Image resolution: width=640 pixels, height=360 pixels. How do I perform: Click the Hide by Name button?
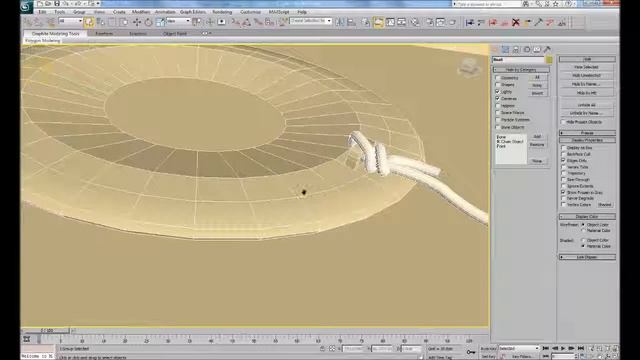[587, 84]
